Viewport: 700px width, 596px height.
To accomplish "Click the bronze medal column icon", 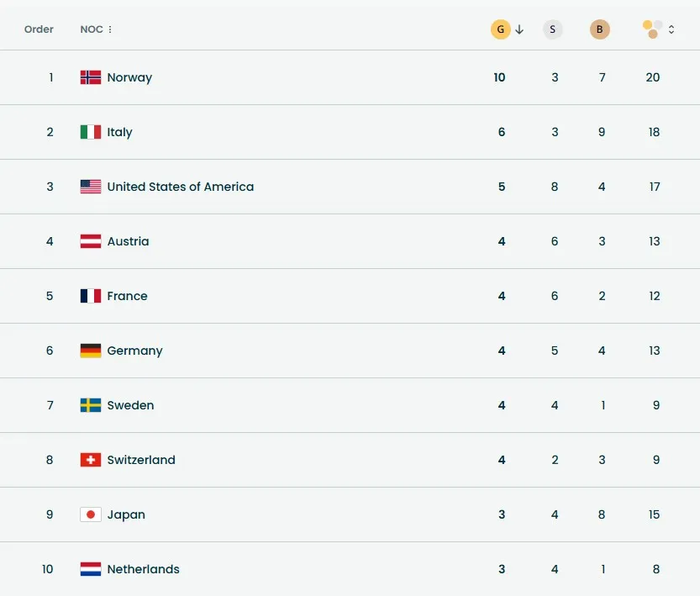I will coord(599,29).
